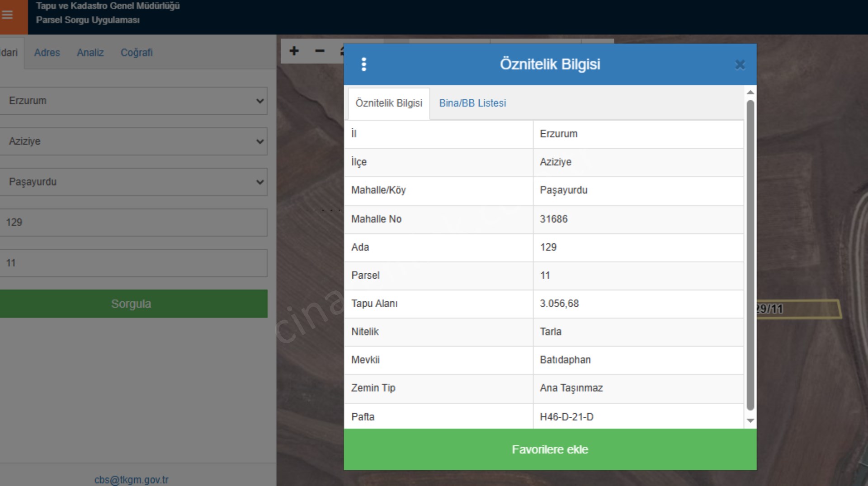Select the Öznitelik Bilgisi tab
This screenshot has height=486, width=868.
(x=389, y=103)
